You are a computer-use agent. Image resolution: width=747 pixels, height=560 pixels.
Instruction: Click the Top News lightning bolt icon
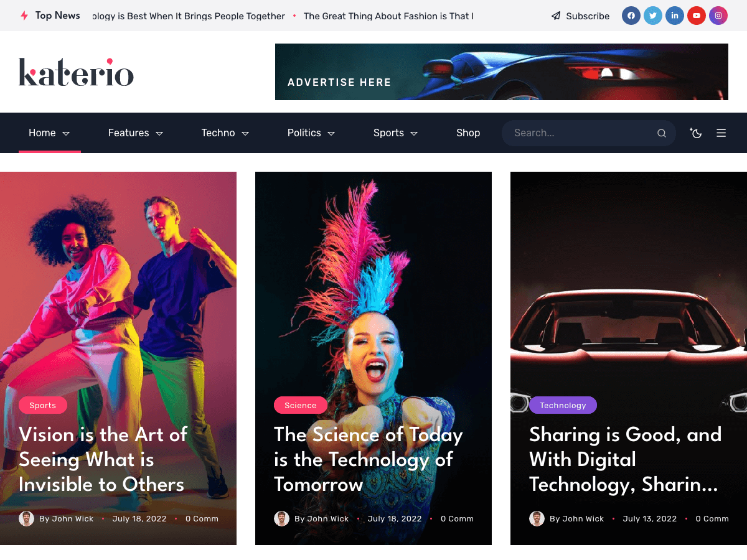click(24, 16)
